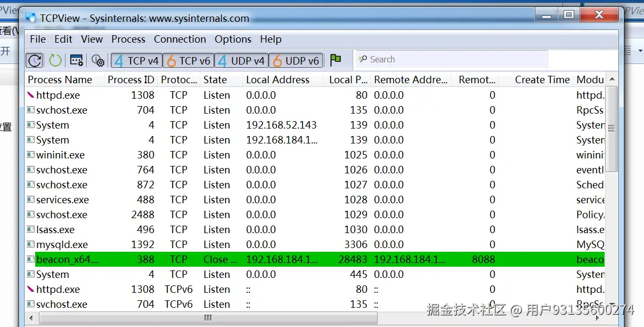
Task: Toggle the TCP v6 filter
Action: coord(188,60)
